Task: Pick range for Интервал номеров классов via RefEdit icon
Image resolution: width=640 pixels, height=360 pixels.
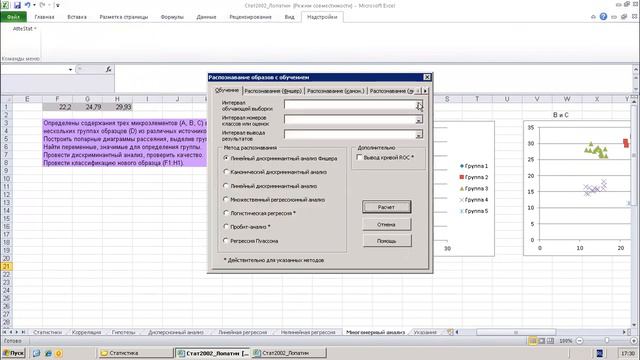Action: coord(419,120)
